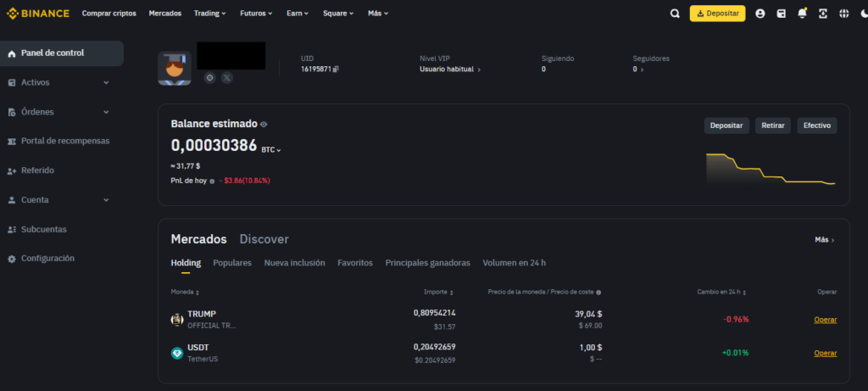The image size is (868, 391).
Task: Sort by the Importe column header
Action: coord(438,292)
